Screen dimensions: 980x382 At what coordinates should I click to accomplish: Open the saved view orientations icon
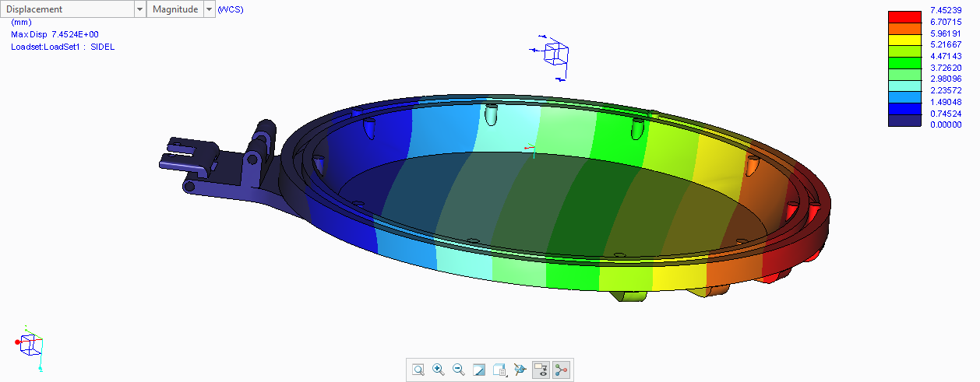coord(500,370)
